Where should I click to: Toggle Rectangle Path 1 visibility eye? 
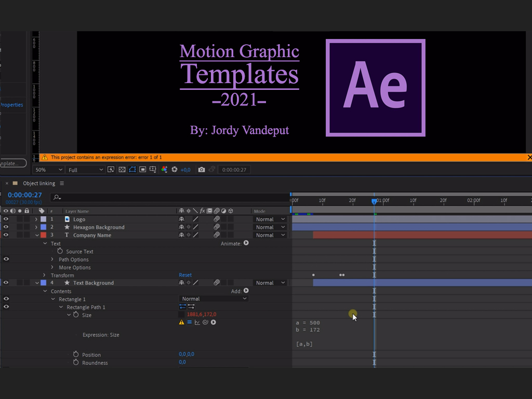[6, 307]
